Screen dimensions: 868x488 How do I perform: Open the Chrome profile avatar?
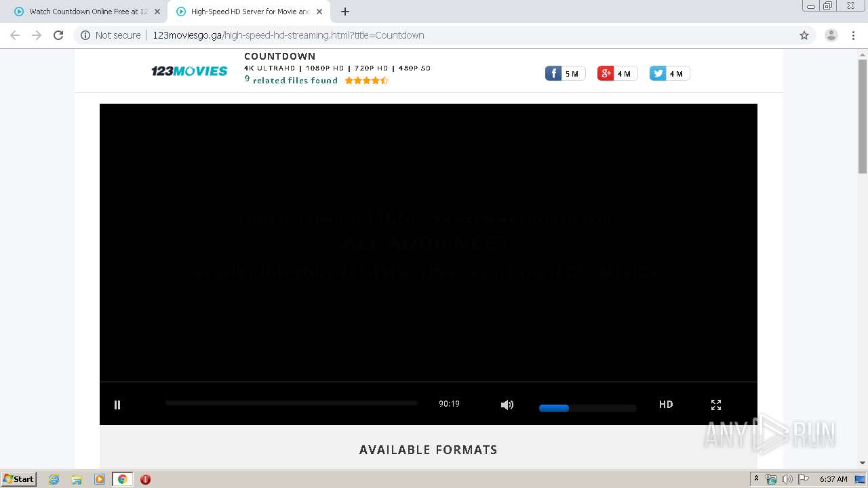pos(831,35)
